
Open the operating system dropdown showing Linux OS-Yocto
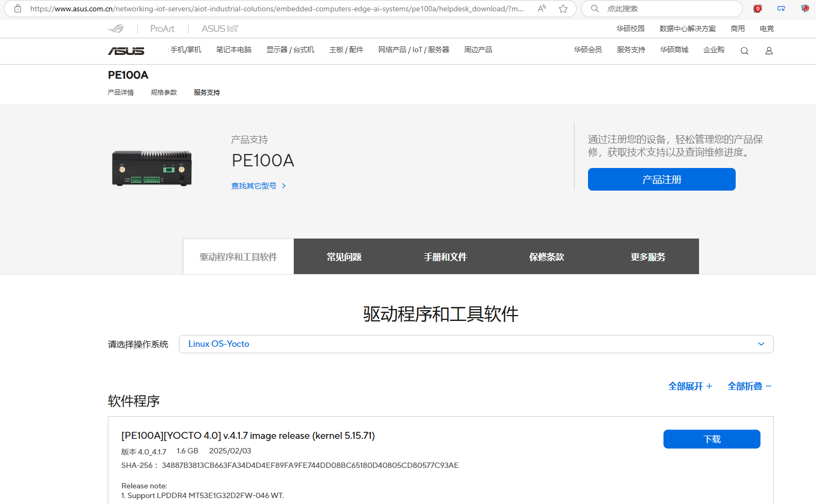(476, 344)
